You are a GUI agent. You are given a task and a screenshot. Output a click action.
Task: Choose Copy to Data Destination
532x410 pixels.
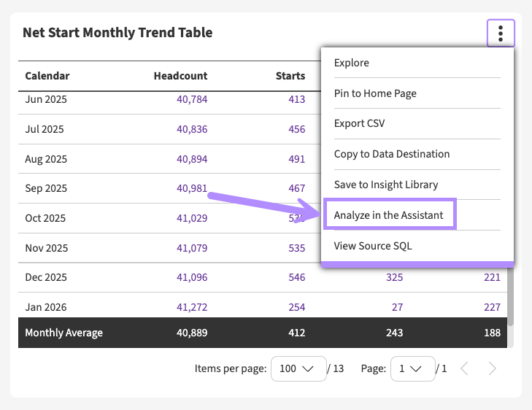[391, 154]
